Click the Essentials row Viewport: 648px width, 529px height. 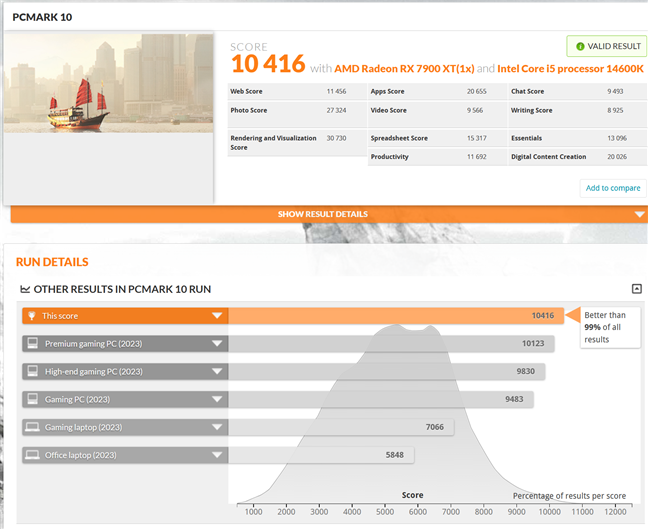click(x=578, y=138)
